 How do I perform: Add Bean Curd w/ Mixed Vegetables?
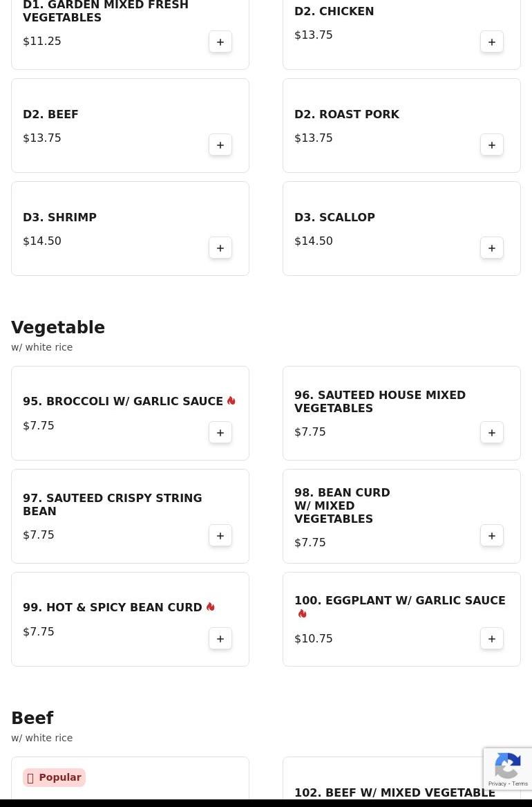pos(491,535)
